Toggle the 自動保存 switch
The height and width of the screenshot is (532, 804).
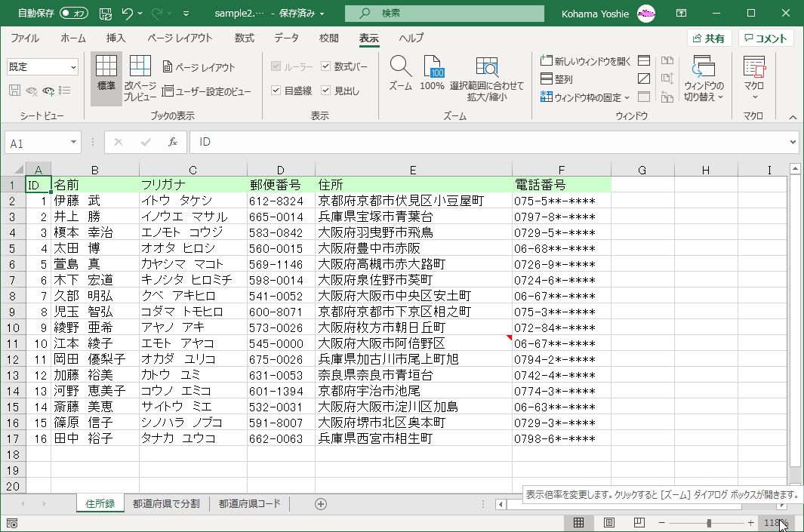pos(74,14)
